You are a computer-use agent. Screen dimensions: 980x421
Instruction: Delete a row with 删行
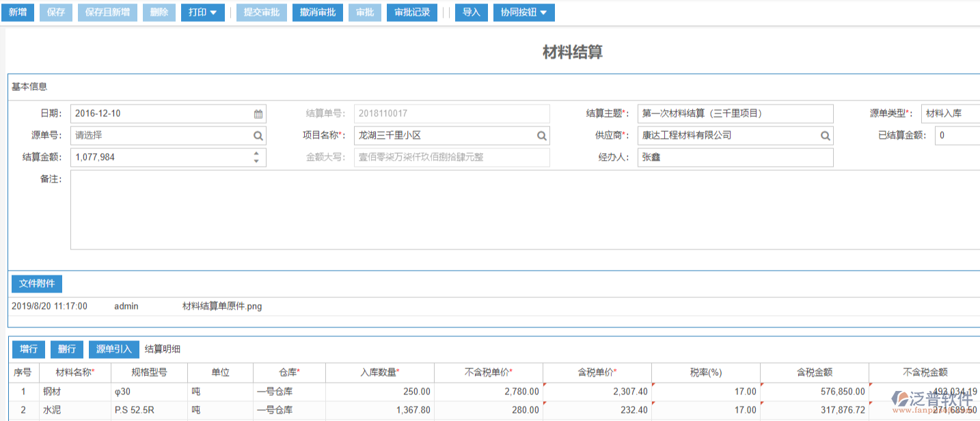(x=67, y=349)
